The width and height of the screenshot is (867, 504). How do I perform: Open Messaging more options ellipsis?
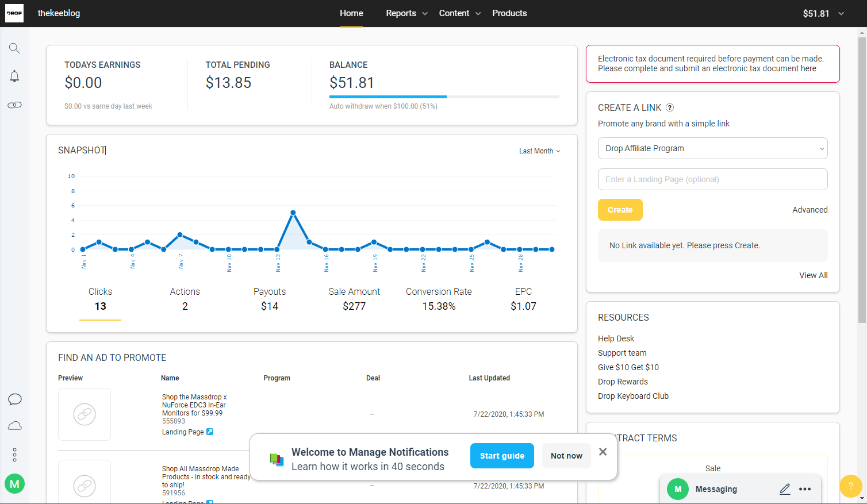pos(805,489)
